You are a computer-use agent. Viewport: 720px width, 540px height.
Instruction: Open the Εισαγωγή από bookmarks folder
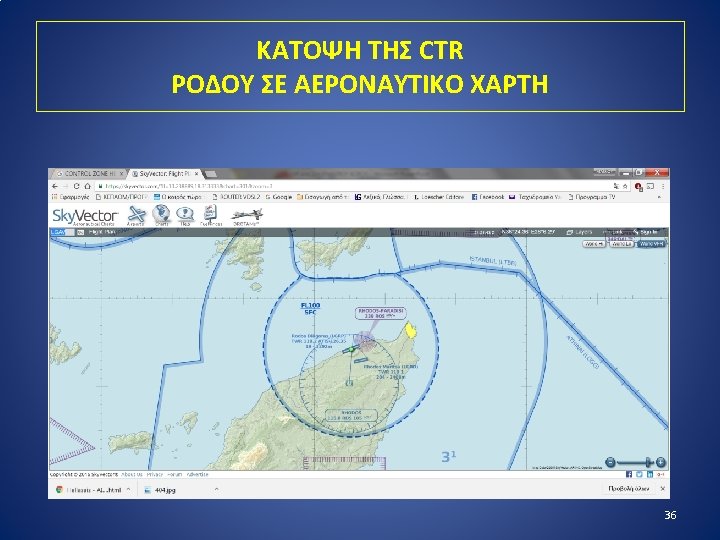pyautogui.click(x=323, y=197)
